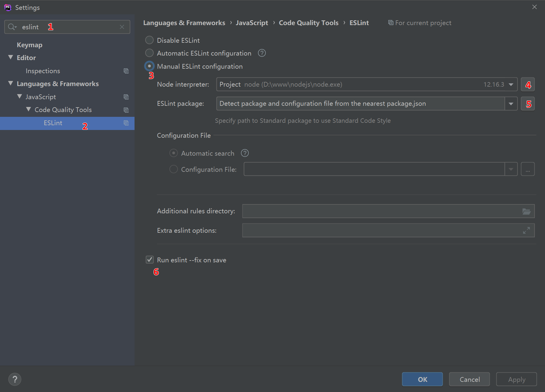Collapse the Editor tree node
The image size is (545, 392).
click(x=11, y=57)
